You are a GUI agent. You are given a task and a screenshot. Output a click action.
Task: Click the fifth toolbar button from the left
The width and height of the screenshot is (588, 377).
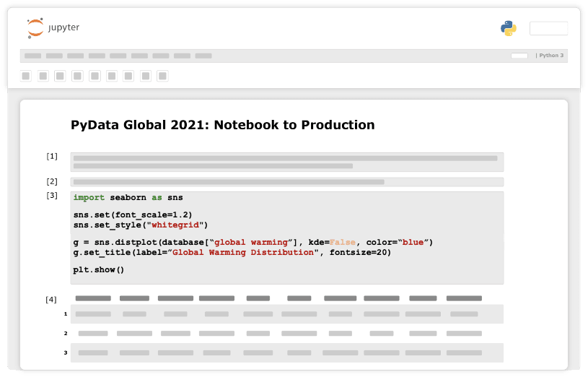click(95, 77)
